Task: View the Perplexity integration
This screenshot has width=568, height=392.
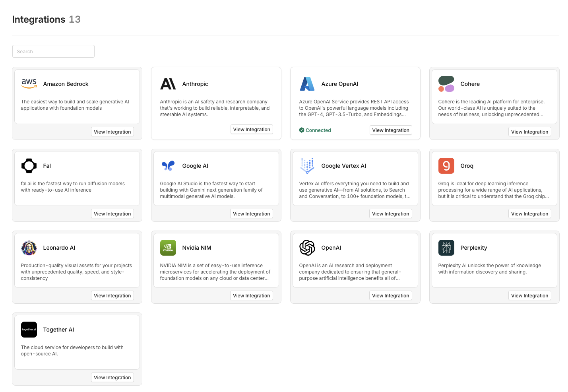Action: click(x=530, y=296)
